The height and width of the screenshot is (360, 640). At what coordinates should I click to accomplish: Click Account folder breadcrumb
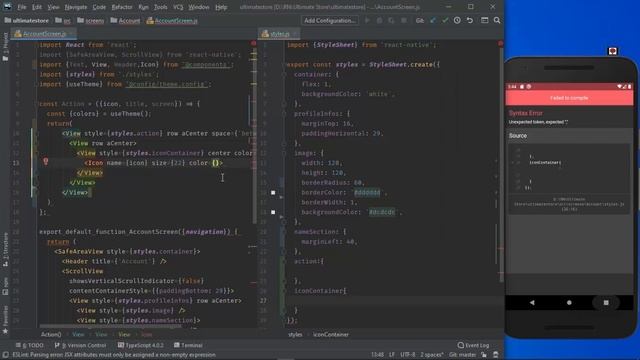coord(125,20)
